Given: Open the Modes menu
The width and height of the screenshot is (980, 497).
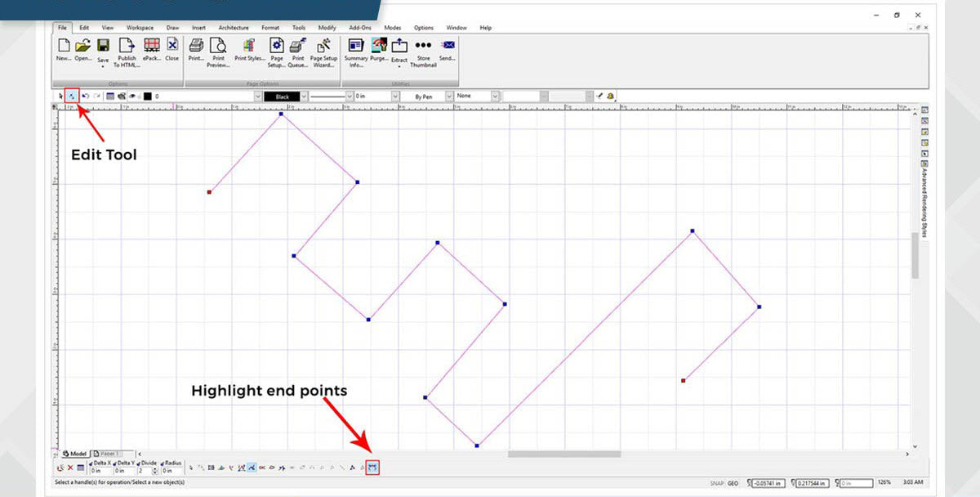Looking at the screenshot, I should [x=393, y=28].
